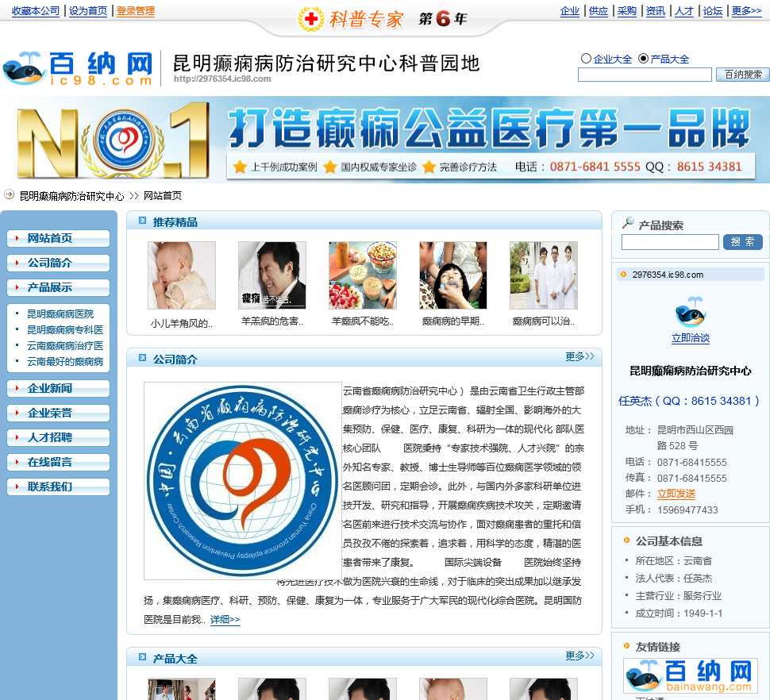Go to 网站首页 in sidebar menu

click(x=59, y=239)
